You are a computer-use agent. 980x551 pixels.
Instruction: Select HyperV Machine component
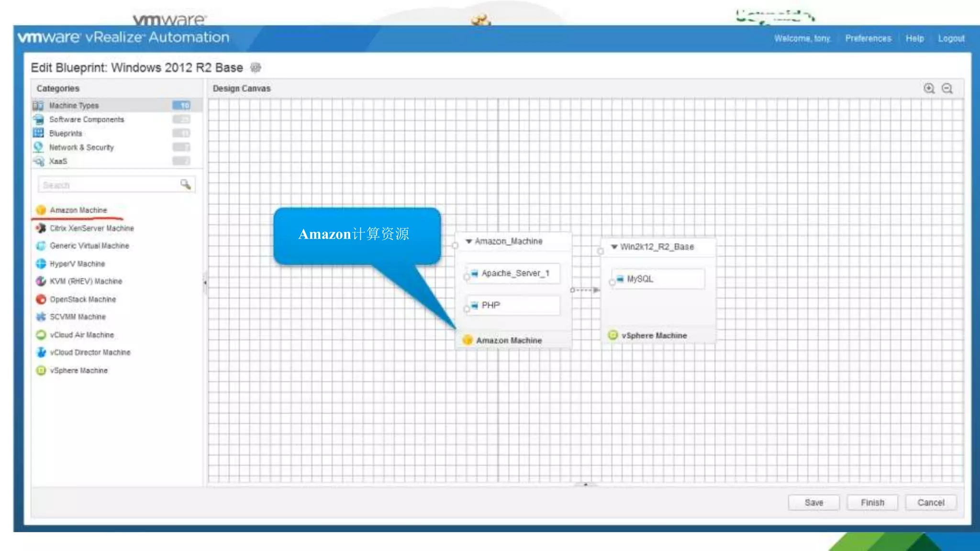pyautogui.click(x=77, y=264)
